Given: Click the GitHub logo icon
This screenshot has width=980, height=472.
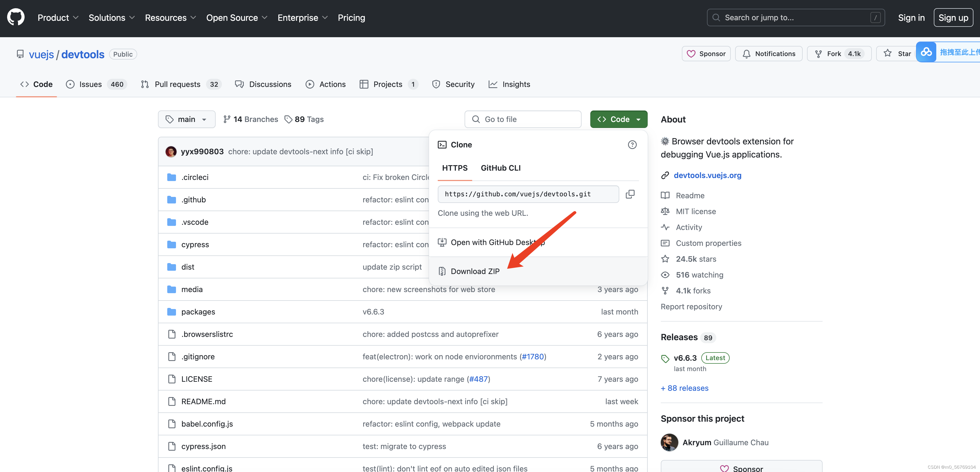Looking at the screenshot, I should tap(16, 18).
